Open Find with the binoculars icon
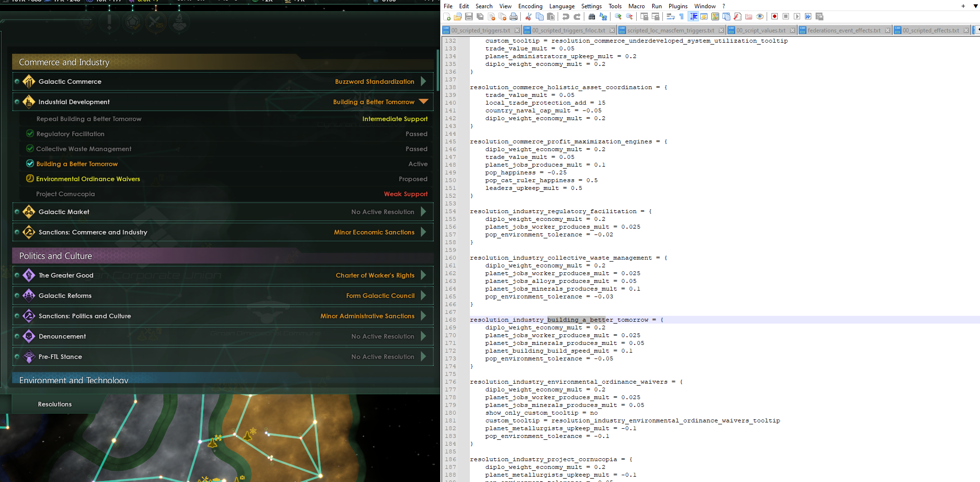This screenshot has width=980, height=482. click(592, 16)
